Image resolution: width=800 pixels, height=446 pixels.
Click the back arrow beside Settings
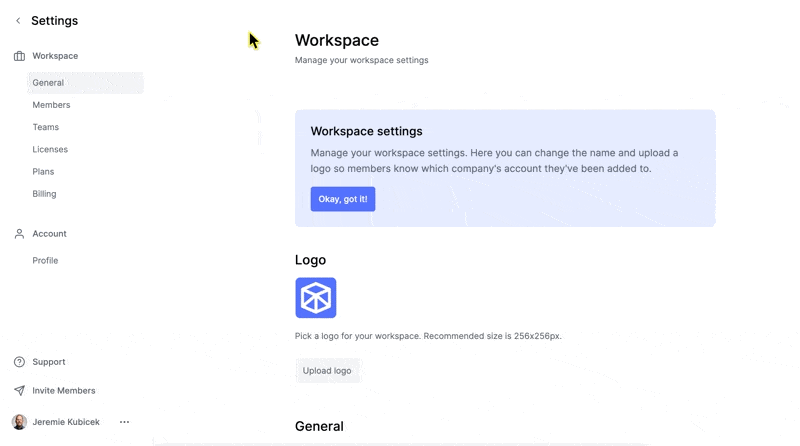[18, 21]
